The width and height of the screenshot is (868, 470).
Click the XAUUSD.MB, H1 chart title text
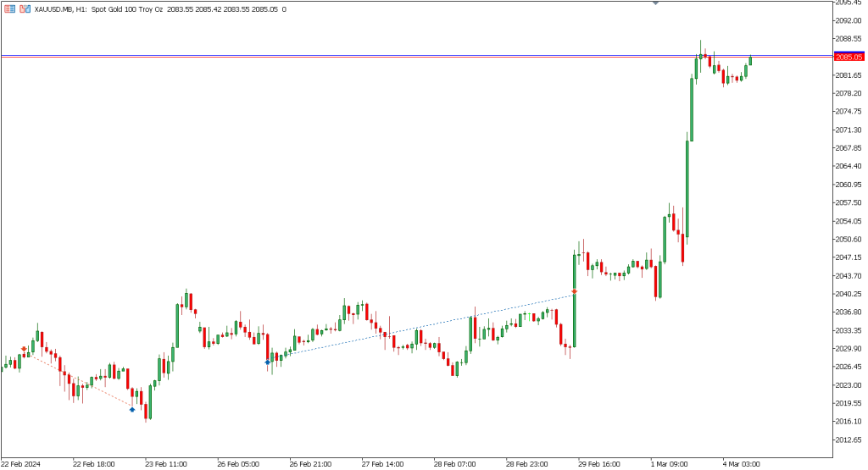click(x=60, y=9)
